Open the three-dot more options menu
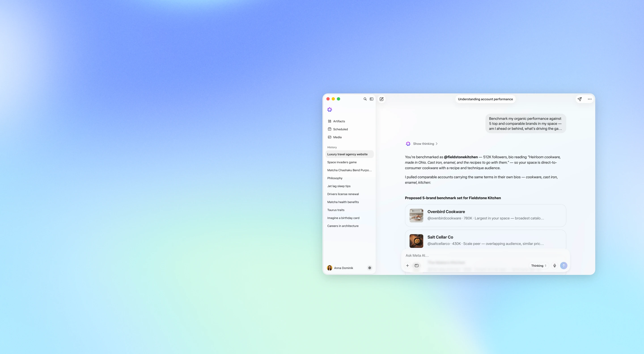The height and width of the screenshot is (354, 644). point(589,99)
